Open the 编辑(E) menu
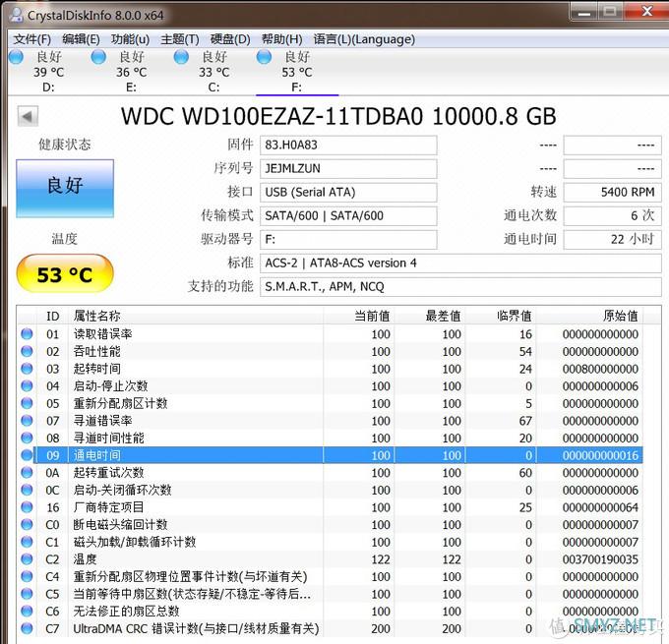The height and width of the screenshot is (644, 669). [81, 39]
